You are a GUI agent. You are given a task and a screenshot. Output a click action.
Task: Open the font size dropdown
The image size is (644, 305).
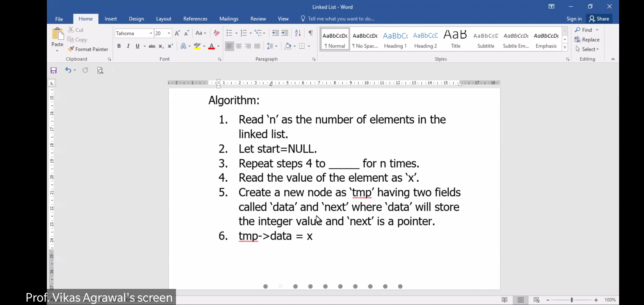coord(169,33)
